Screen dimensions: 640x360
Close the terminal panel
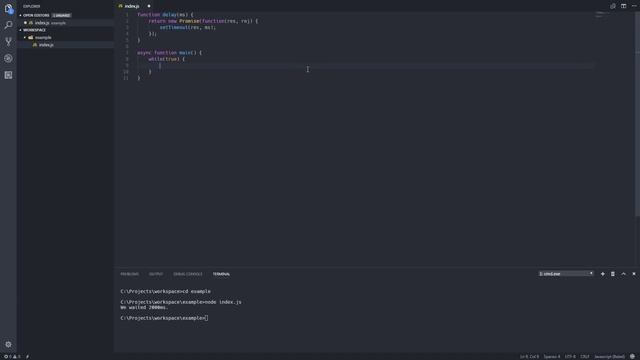[634, 274]
